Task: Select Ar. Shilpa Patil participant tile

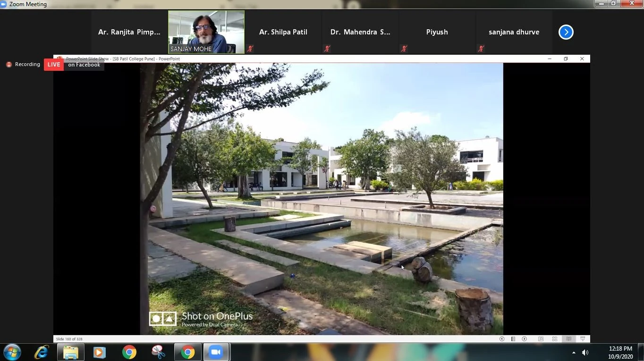Action: pyautogui.click(x=283, y=32)
